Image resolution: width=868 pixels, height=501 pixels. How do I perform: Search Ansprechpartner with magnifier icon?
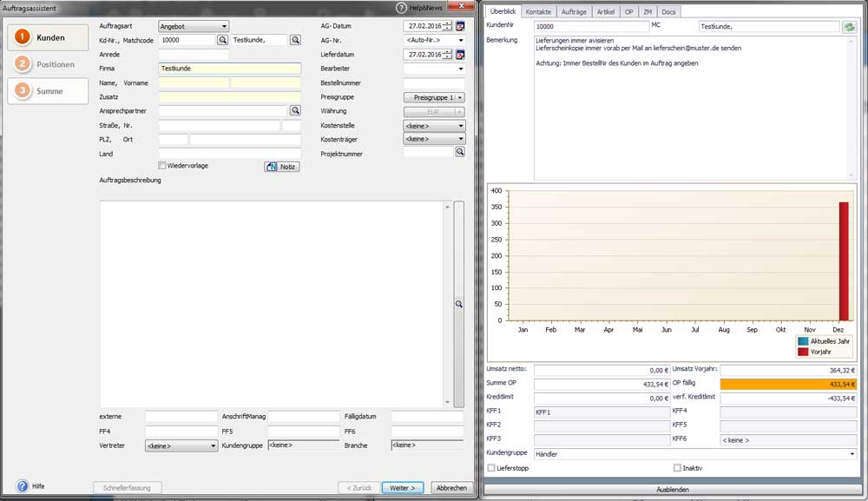295,111
